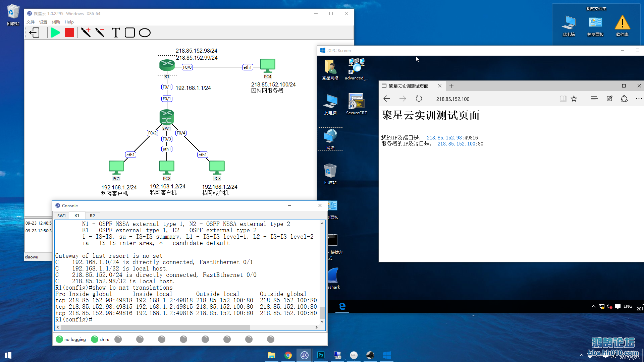Open File Explorer from taskbar
The height and width of the screenshot is (362, 644).
pos(271,355)
